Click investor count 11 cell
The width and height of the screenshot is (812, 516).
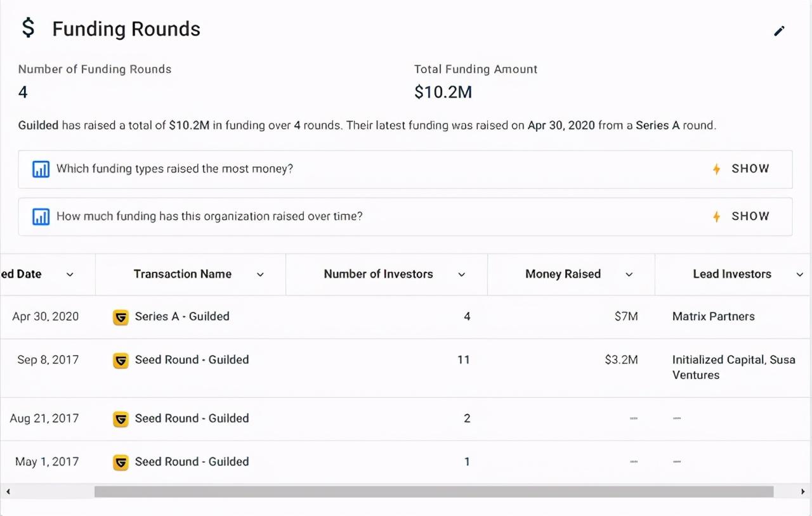464,359
